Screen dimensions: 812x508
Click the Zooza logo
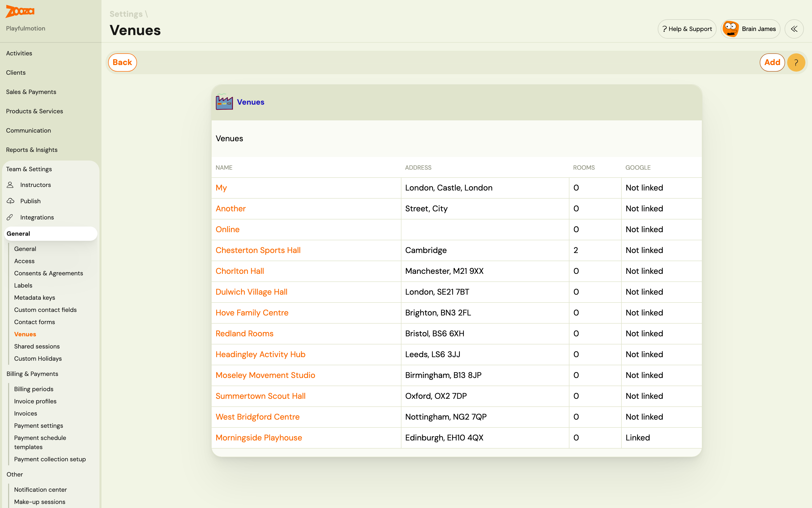20,11
